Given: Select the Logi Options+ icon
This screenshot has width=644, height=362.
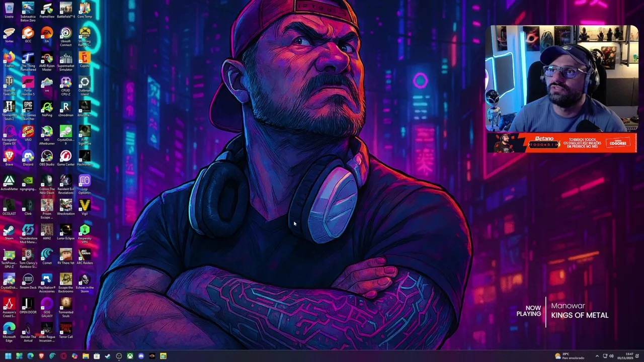Looking at the screenshot, I should click(x=85, y=184).
